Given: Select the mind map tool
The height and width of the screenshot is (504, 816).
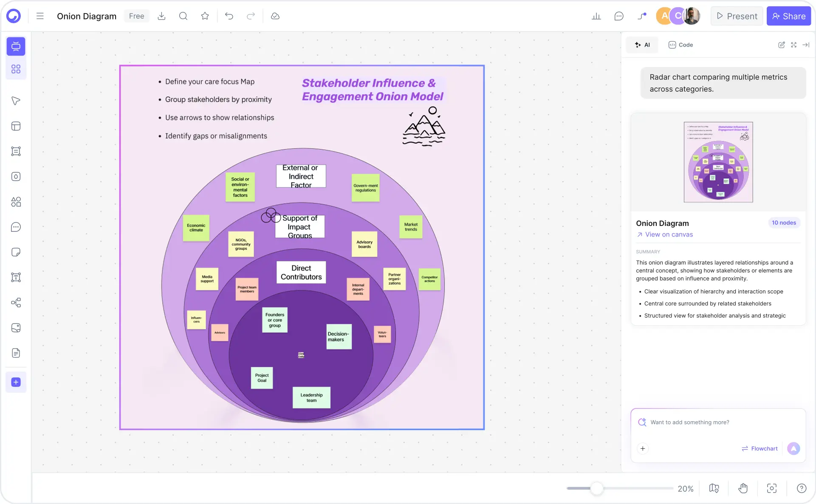Looking at the screenshot, I should point(16,302).
